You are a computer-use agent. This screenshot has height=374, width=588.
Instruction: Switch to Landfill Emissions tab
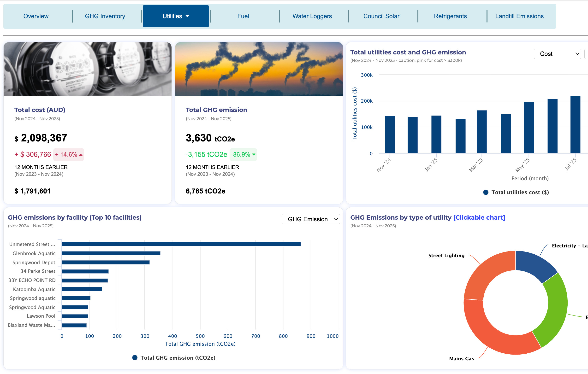click(519, 16)
